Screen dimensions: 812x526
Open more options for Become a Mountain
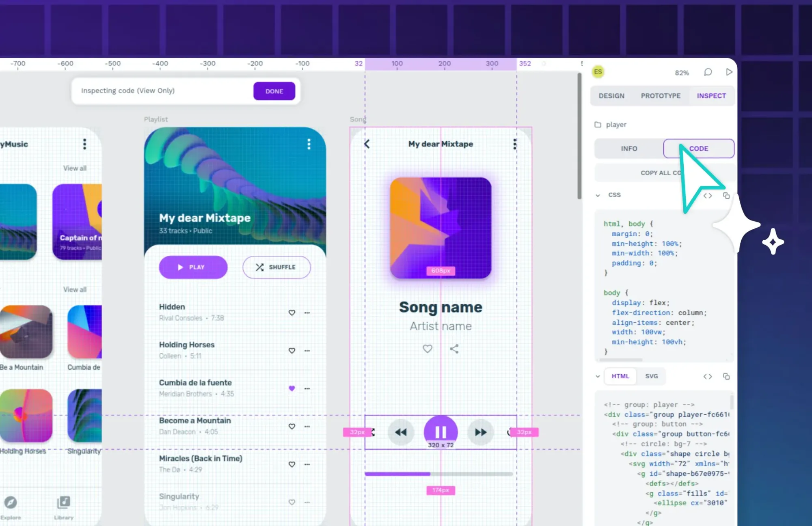pos(307,427)
